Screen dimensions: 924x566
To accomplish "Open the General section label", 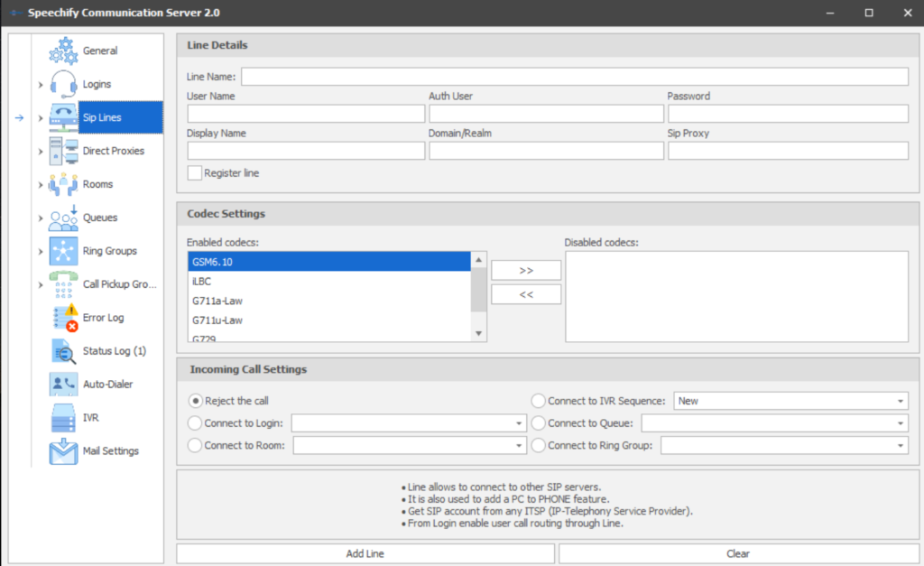I will coord(100,51).
